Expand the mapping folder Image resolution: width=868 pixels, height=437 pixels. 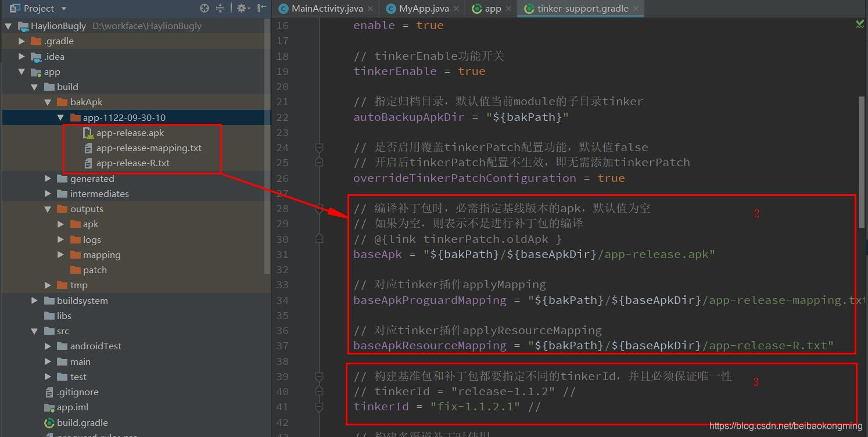click(x=60, y=255)
